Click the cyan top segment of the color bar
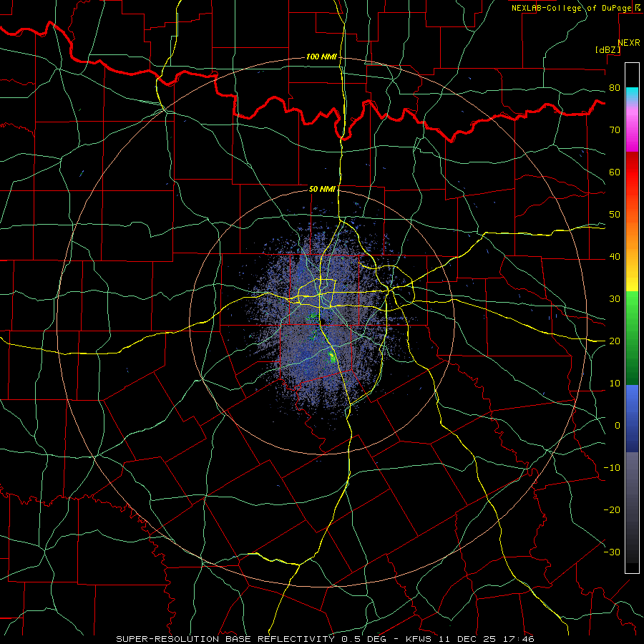644x644 pixels. pos(632,94)
